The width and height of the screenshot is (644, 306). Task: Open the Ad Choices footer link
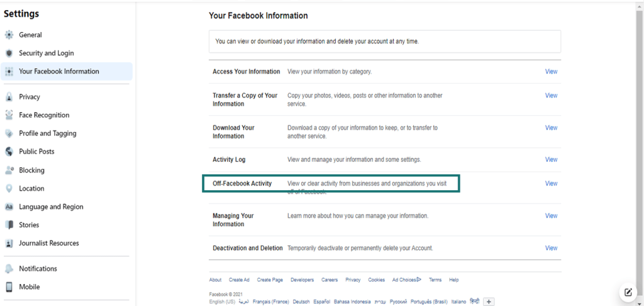pos(407,280)
